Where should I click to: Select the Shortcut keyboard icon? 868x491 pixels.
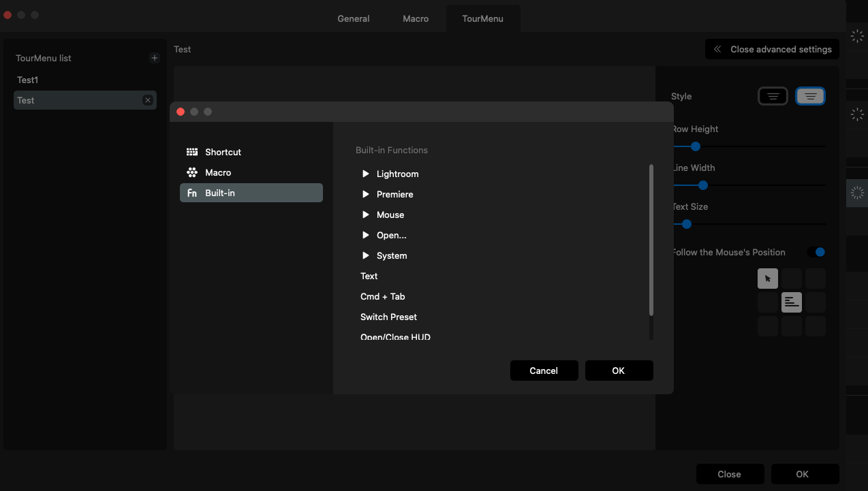pos(192,152)
